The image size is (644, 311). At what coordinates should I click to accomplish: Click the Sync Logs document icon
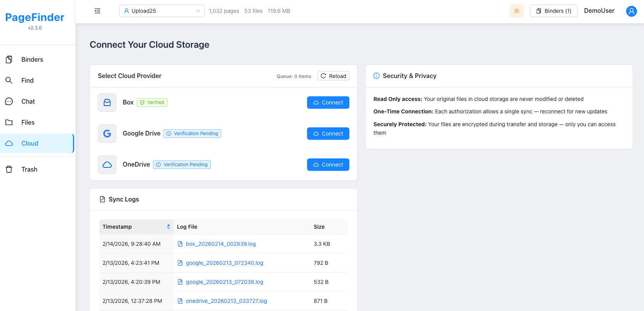102,199
